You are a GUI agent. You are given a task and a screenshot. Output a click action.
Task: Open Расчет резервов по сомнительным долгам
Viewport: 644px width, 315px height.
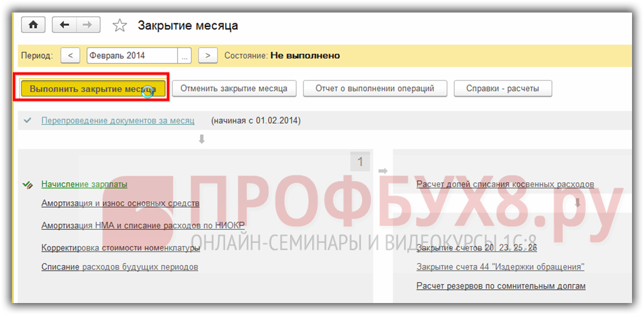(500, 286)
